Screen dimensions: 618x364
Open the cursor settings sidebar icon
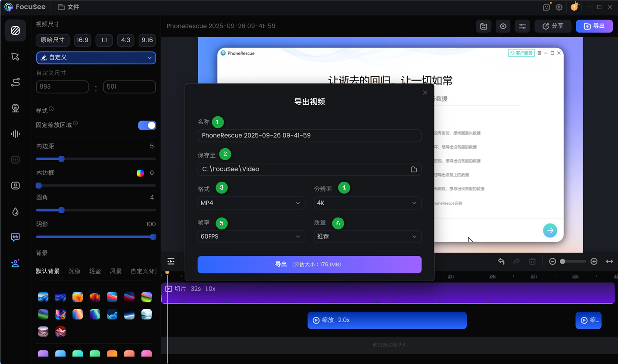click(16, 56)
